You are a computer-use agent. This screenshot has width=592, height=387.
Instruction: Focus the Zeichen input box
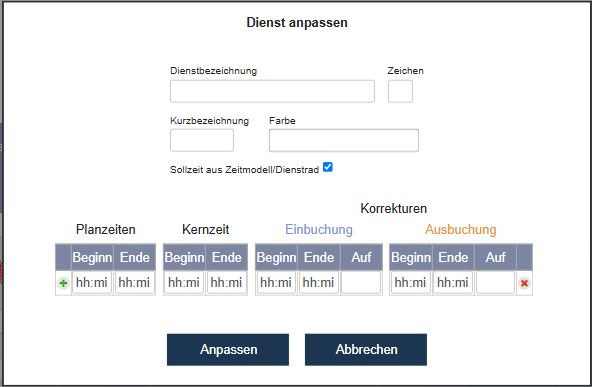[400, 91]
